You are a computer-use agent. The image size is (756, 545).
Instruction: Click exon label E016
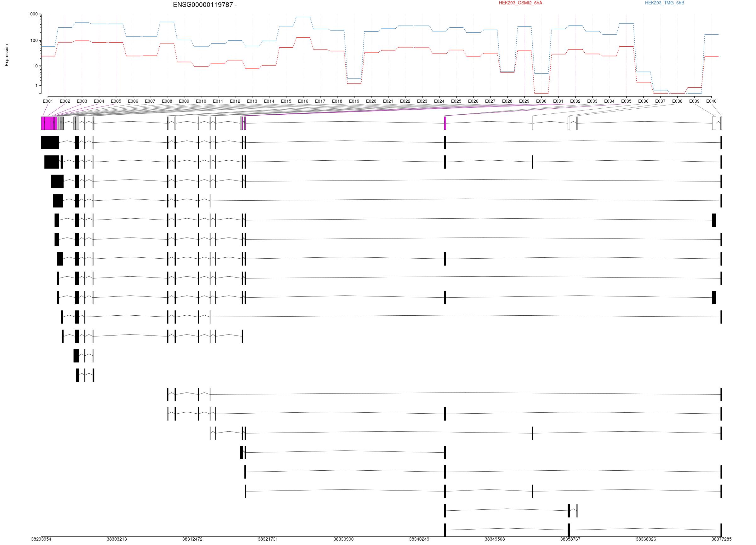303,101
